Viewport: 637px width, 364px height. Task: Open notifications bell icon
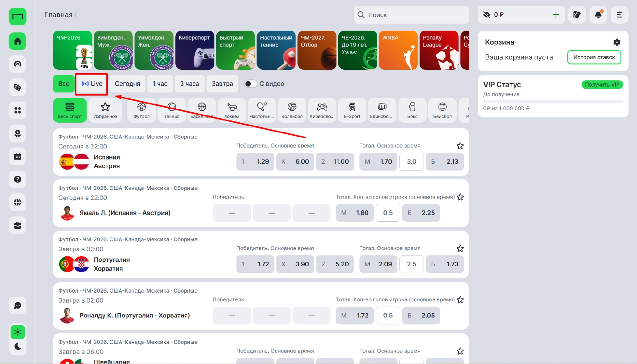point(598,15)
